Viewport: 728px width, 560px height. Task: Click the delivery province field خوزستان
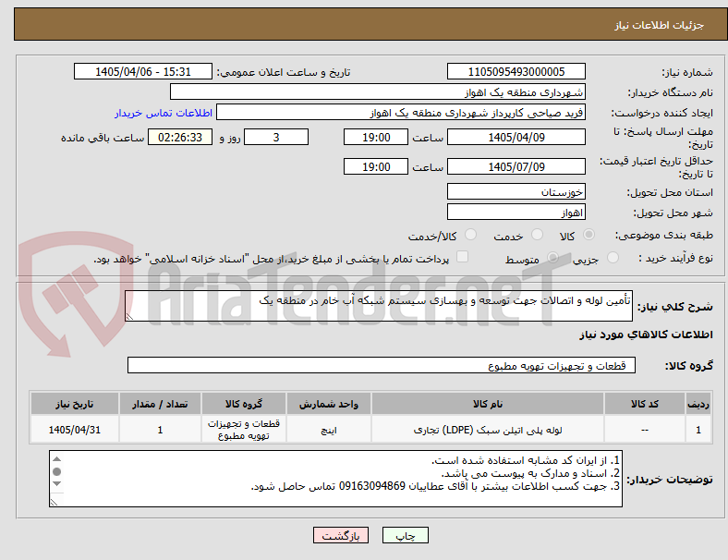coord(516,191)
